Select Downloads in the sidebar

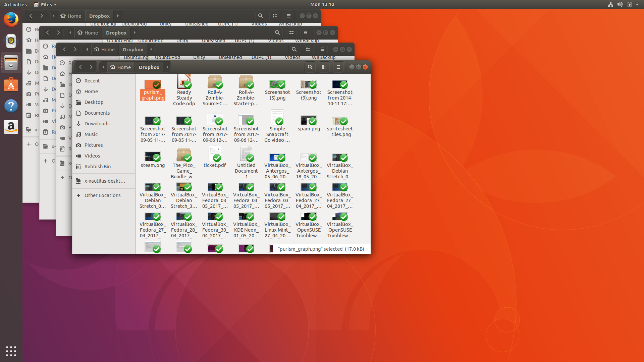(97, 124)
